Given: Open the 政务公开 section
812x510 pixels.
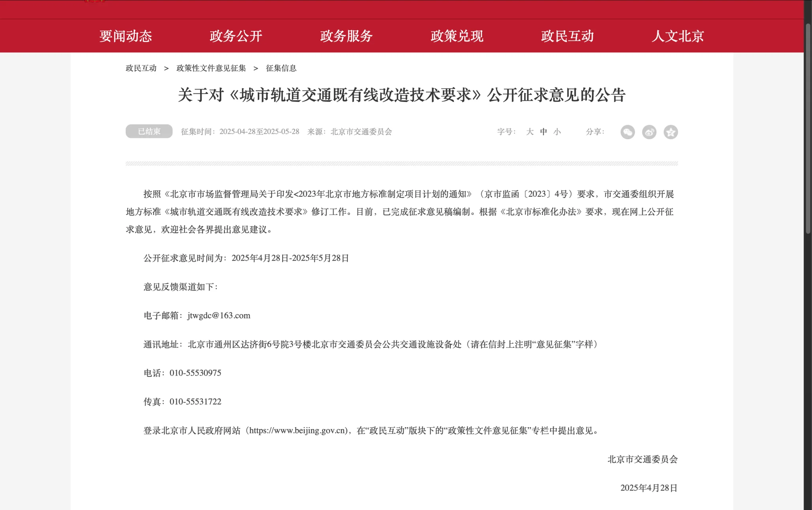Looking at the screenshot, I should [236, 36].
